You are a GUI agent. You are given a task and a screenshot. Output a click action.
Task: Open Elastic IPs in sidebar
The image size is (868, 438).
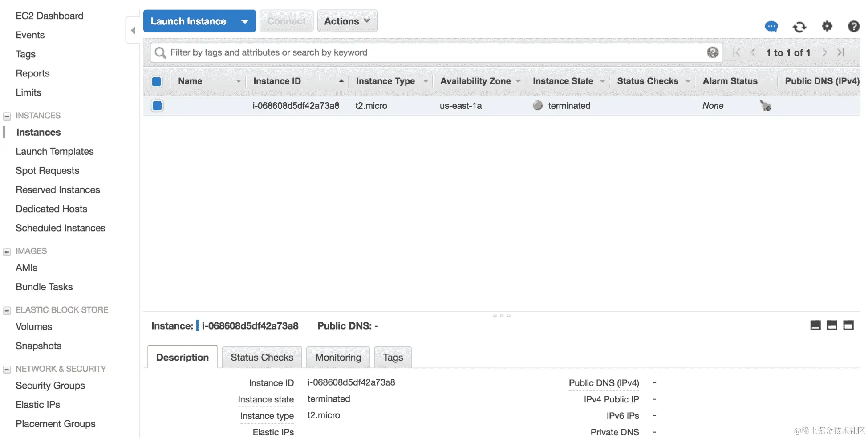point(38,404)
